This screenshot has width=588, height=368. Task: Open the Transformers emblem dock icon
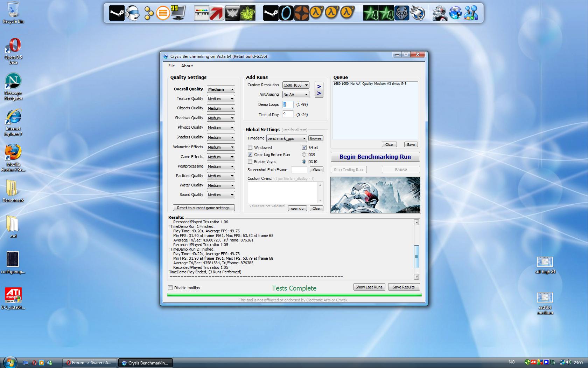tap(401, 13)
